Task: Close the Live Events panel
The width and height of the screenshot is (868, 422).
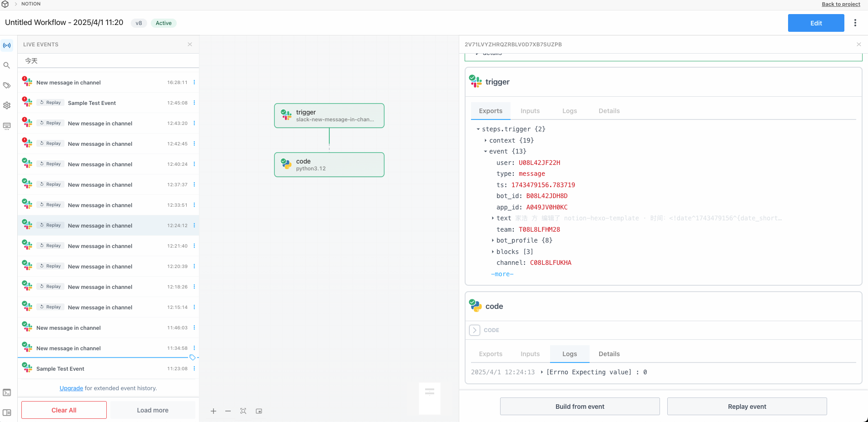Action: tap(190, 45)
